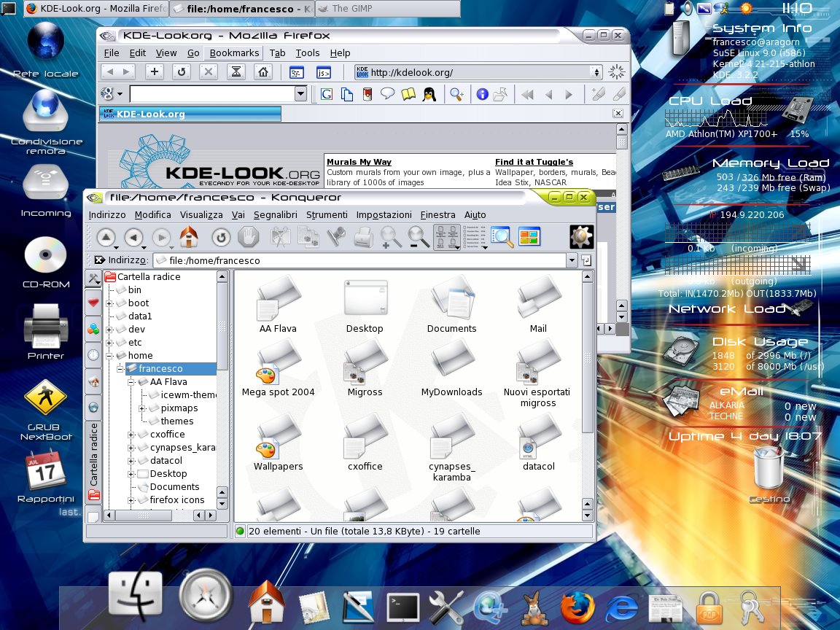The height and width of the screenshot is (630, 840).
Task: Collapse the francesco folder node
Action: point(120,368)
